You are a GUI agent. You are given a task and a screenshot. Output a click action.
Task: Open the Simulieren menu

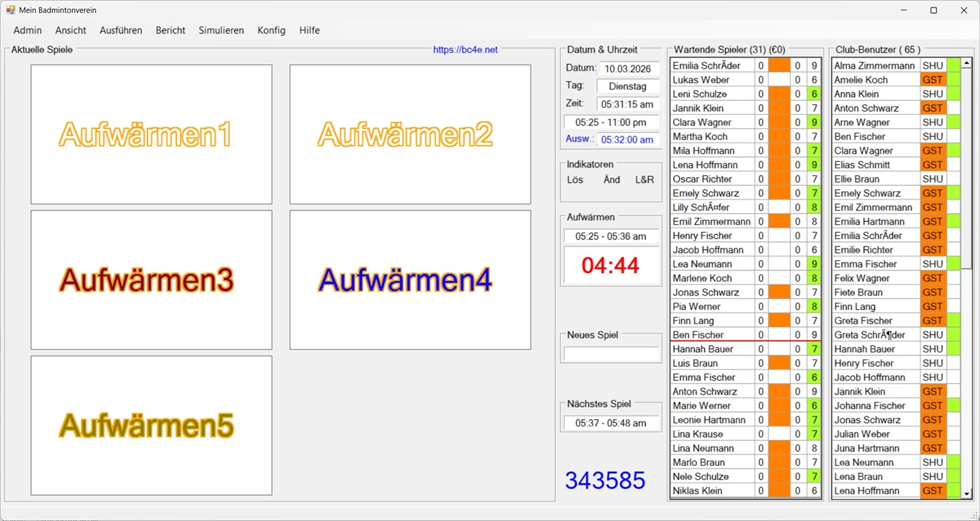(221, 30)
